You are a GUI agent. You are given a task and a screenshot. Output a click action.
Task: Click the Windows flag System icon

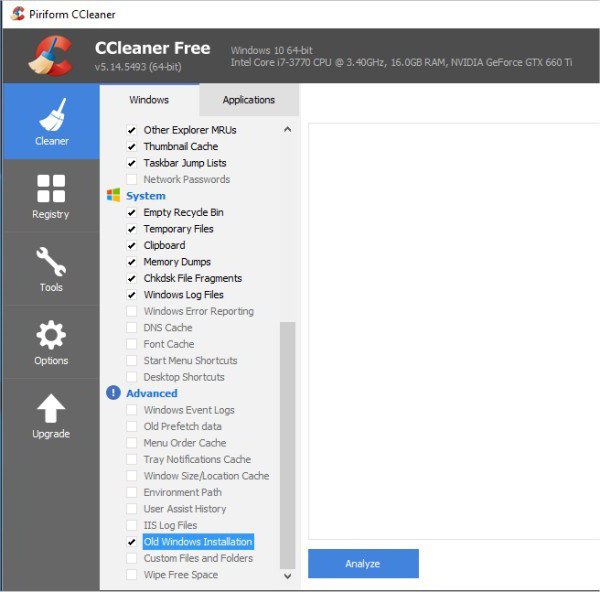pyautogui.click(x=113, y=196)
